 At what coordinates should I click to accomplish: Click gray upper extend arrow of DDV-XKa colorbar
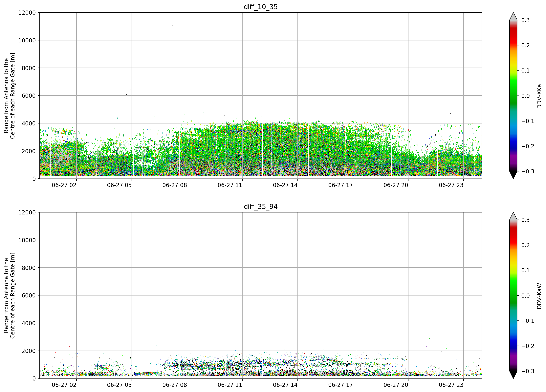[x=513, y=16]
